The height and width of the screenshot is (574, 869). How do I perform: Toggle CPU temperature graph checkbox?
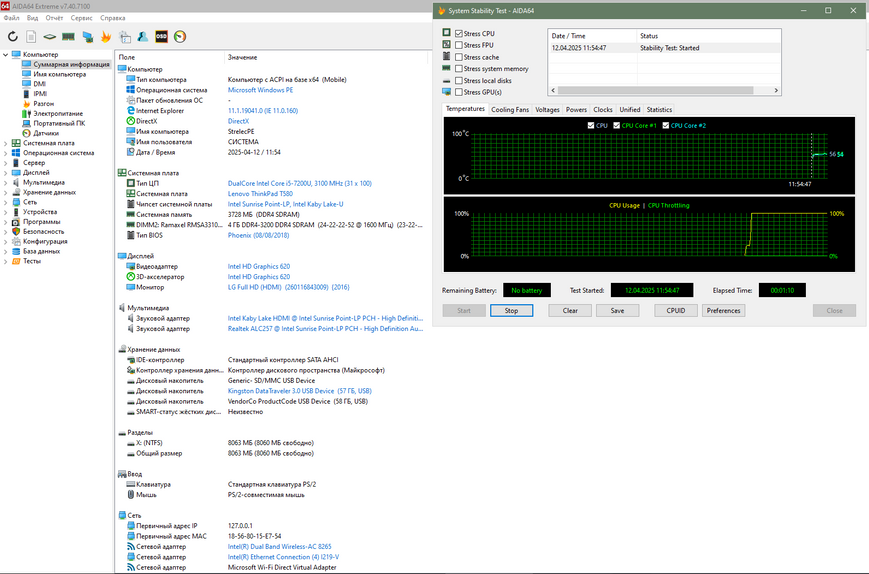[591, 126]
